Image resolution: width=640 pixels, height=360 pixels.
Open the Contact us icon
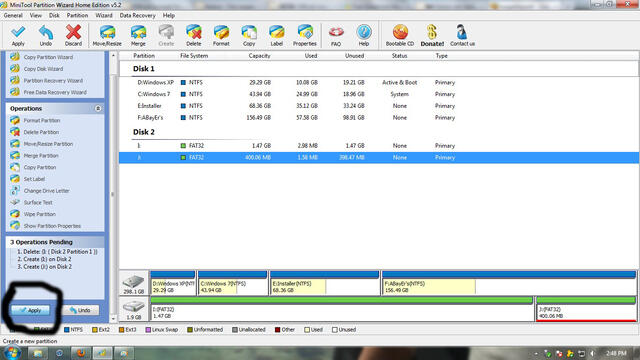[x=462, y=36]
